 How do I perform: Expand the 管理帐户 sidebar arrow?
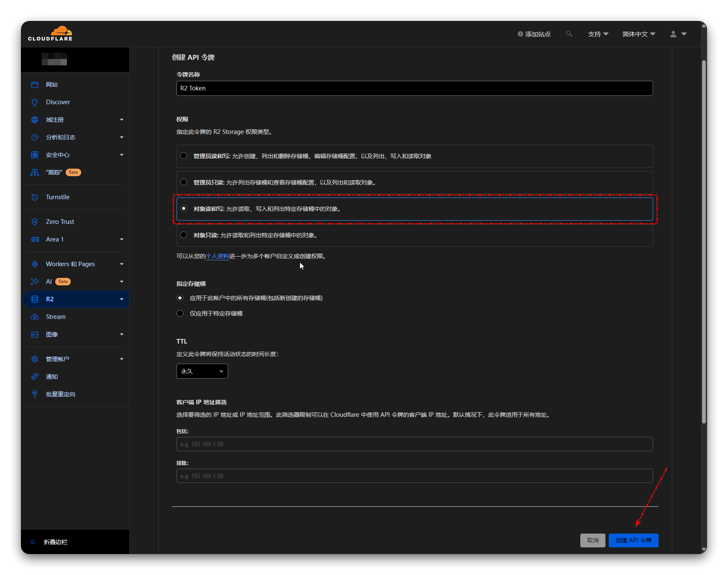(122, 359)
